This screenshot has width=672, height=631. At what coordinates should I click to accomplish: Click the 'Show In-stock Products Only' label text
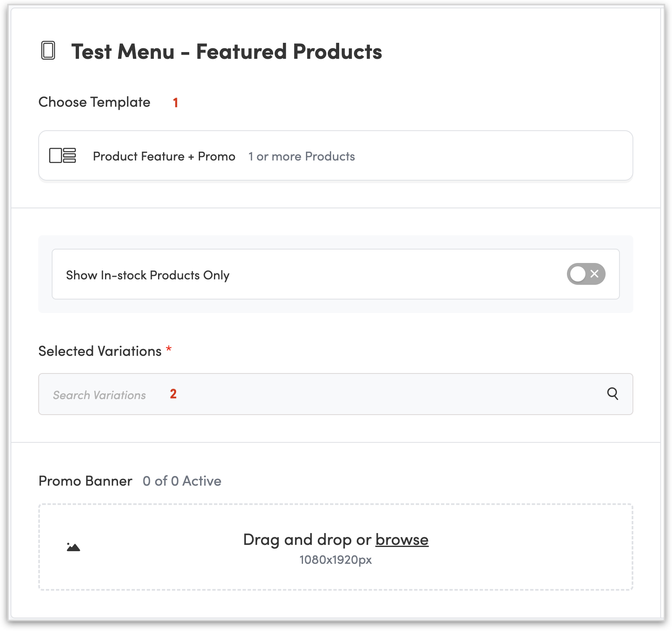[x=148, y=275]
